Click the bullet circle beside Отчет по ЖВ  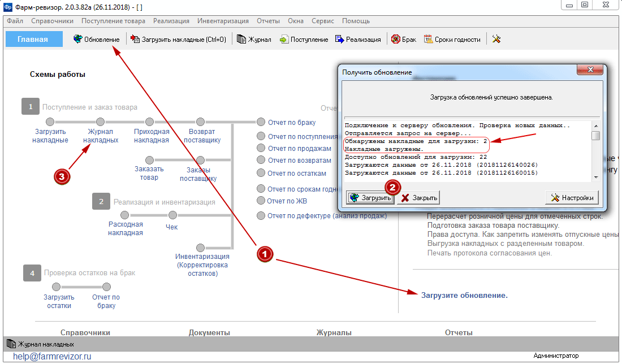point(261,201)
